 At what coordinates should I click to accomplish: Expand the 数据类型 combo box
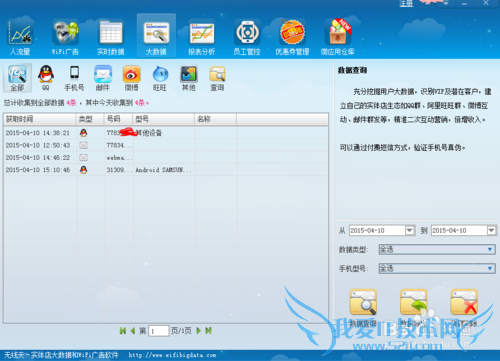[x=437, y=249]
